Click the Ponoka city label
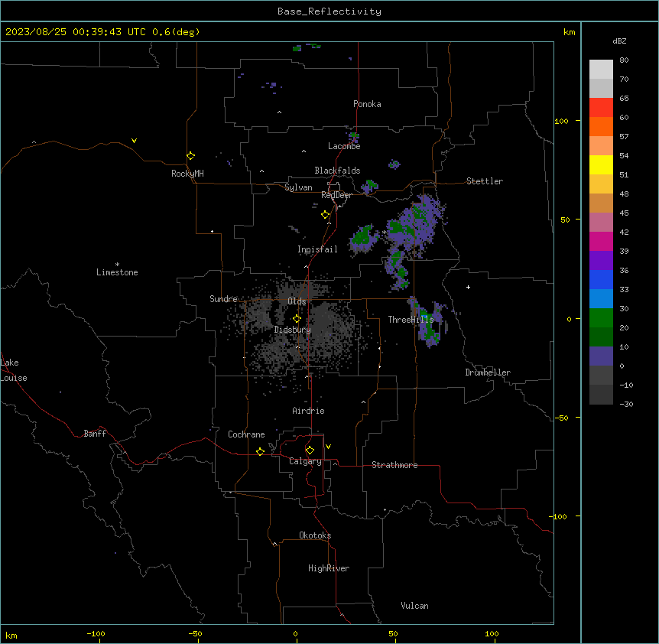This screenshot has width=659, height=644. click(367, 104)
